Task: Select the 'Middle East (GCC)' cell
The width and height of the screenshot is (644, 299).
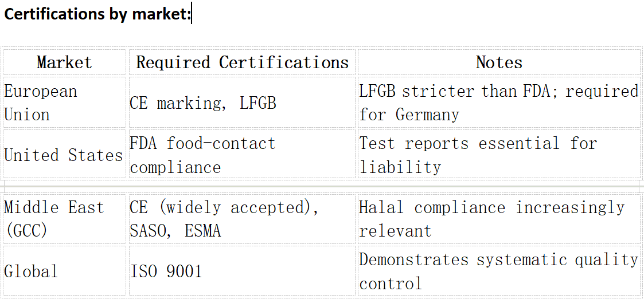Action: (64, 219)
